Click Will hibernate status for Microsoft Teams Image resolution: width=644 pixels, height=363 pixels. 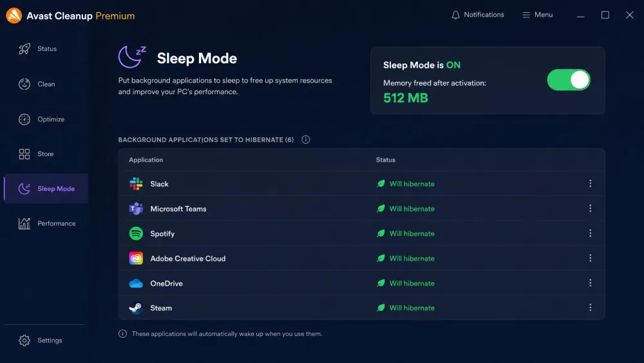coord(412,209)
